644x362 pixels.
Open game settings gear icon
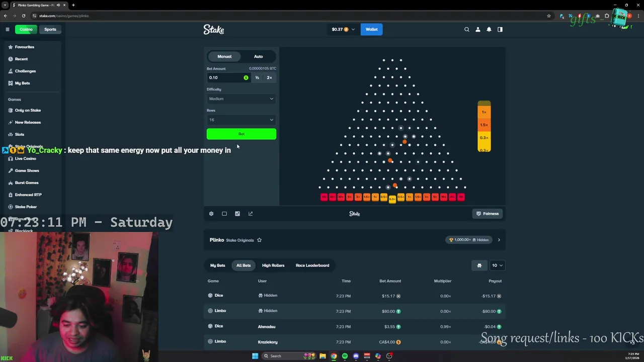tap(211, 214)
